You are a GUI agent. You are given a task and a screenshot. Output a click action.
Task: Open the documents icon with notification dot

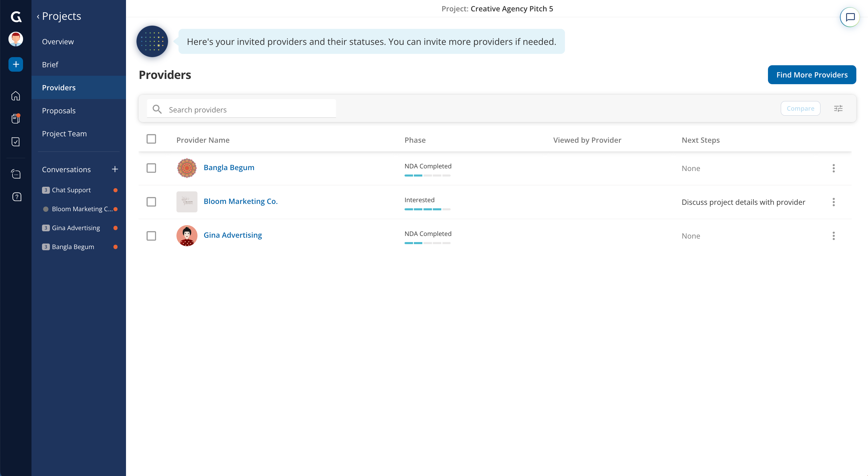[x=15, y=119]
